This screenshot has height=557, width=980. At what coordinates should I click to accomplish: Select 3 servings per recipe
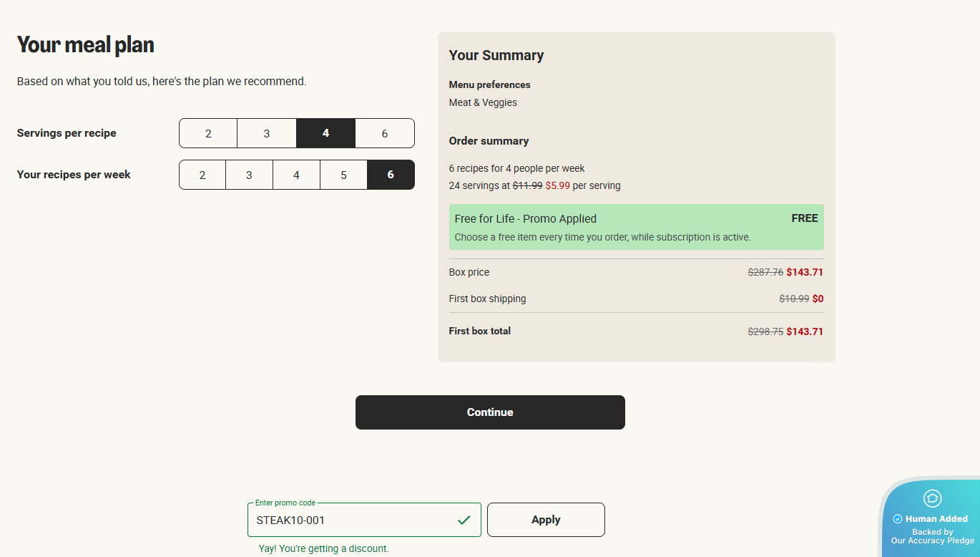[x=267, y=133]
